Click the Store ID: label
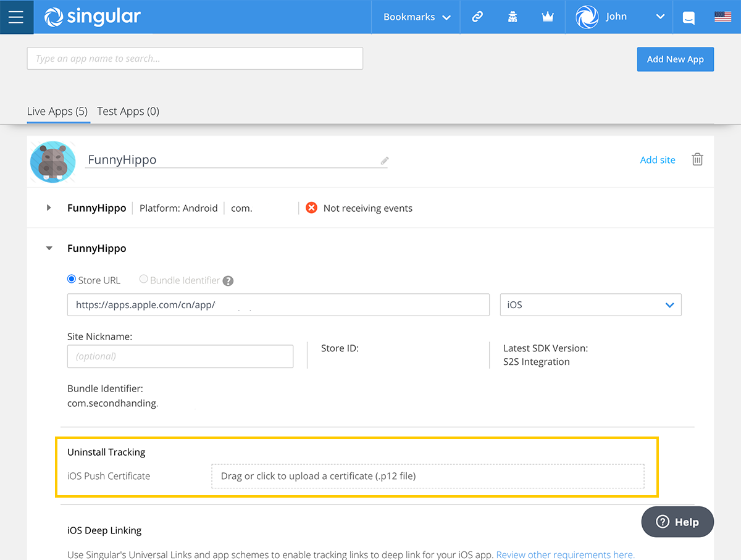This screenshot has width=741, height=560. tap(340, 348)
